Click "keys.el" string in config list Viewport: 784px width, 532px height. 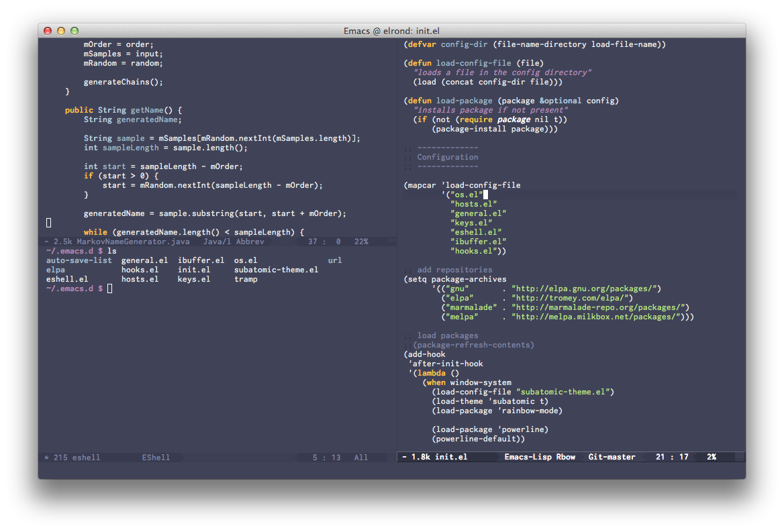(x=471, y=223)
